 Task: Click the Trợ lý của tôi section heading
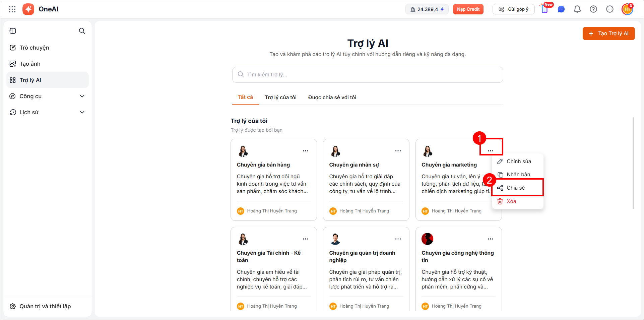[249, 121]
